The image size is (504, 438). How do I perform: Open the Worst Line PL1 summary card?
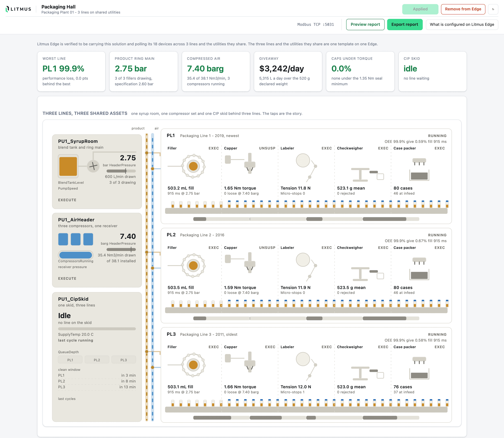tap(71, 71)
